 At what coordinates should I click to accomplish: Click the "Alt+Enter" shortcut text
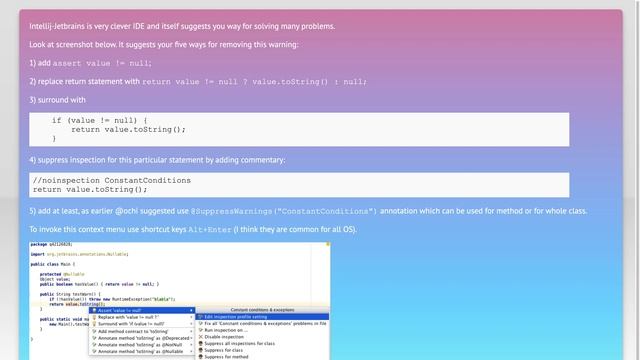point(210,230)
